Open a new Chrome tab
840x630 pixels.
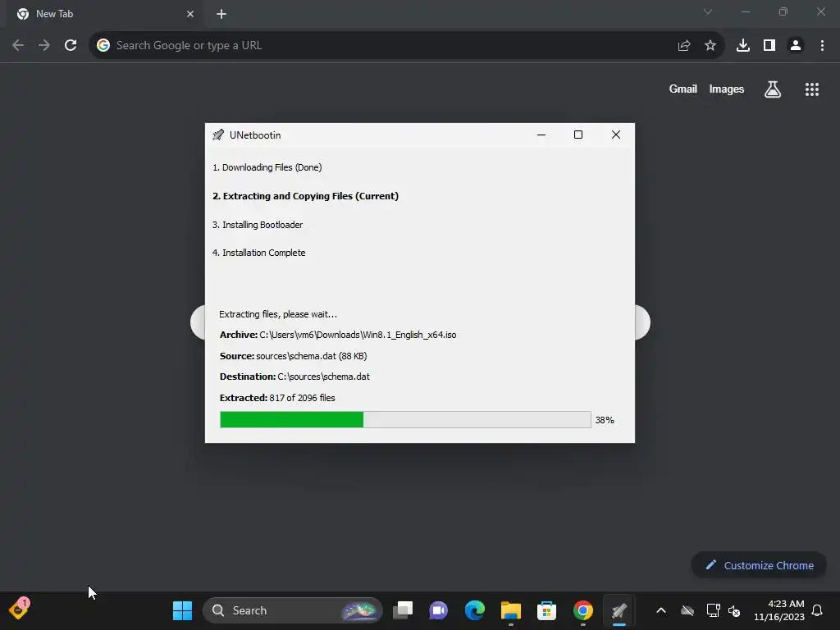(x=221, y=14)
